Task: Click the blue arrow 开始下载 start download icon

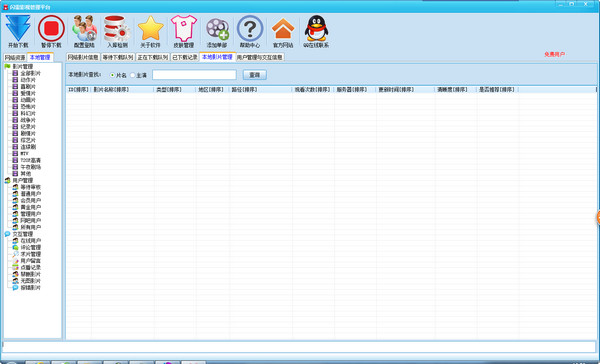Action: tap(18, 28)
